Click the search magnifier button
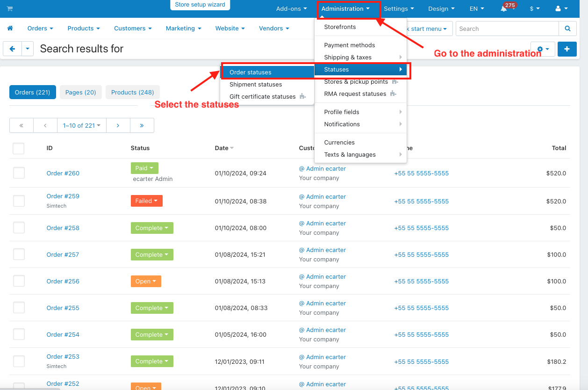The width and height of the screenshot is (588, 390). [567, 29]
